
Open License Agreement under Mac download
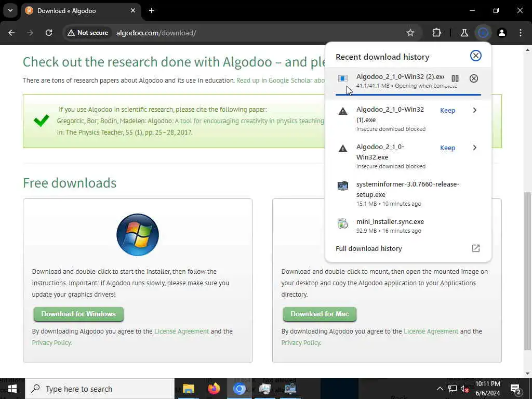coord(431,331)
